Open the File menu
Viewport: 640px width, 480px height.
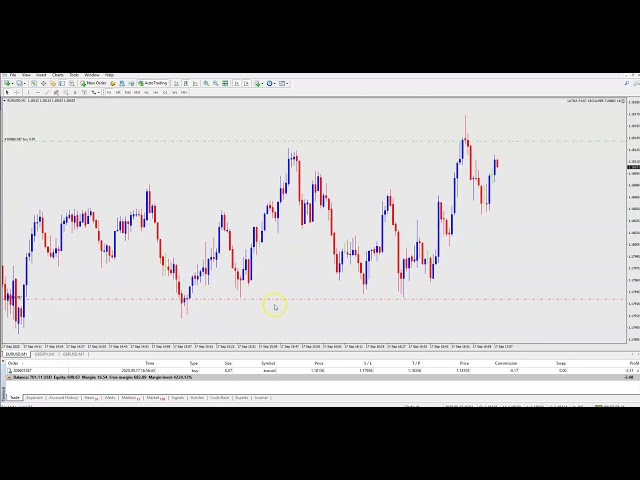[13, 75]
